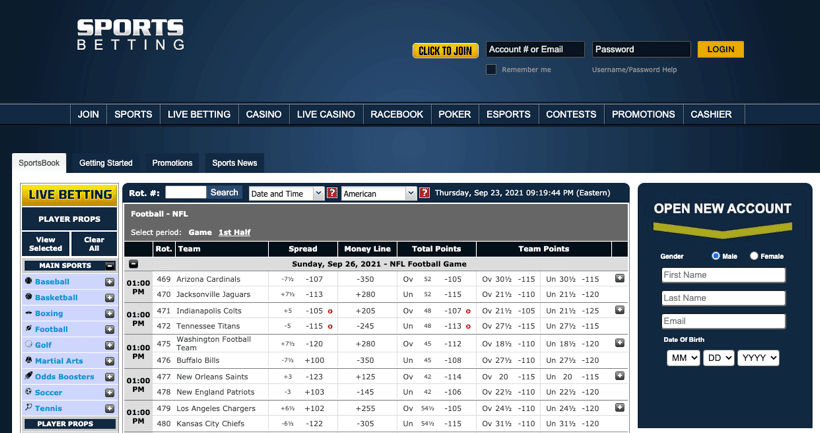The image size is (820, 433).
Task: Click the red help icon beside American odds
Action: pos(425,193)
